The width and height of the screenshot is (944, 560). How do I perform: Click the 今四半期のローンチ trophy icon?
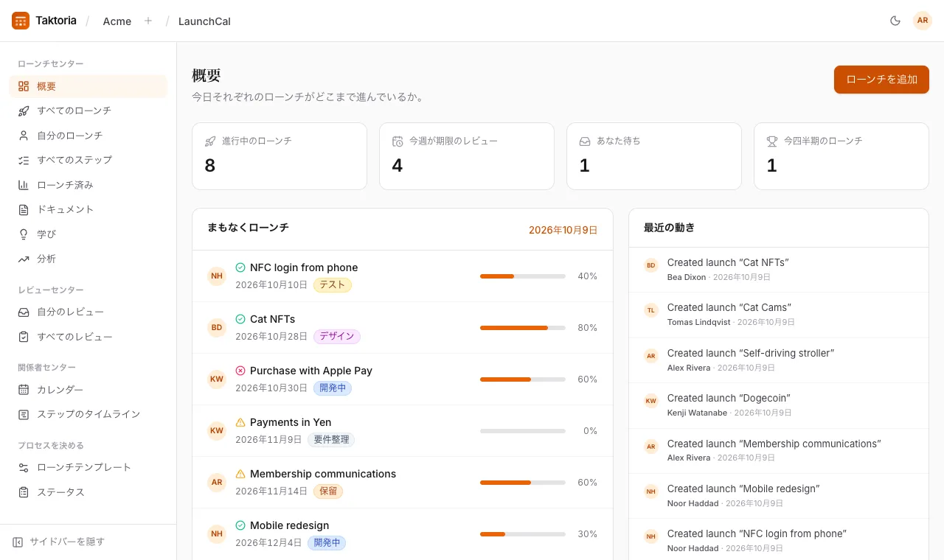tap(772, 141)
